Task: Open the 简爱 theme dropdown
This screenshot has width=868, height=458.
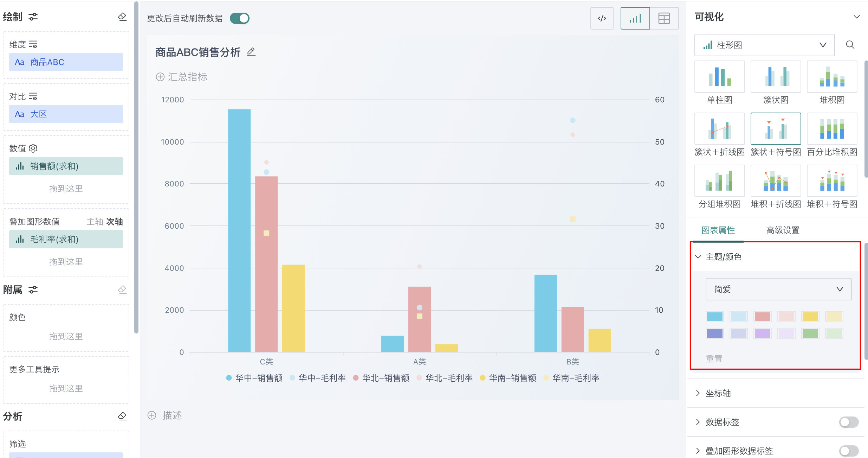Action: (778, 289)
